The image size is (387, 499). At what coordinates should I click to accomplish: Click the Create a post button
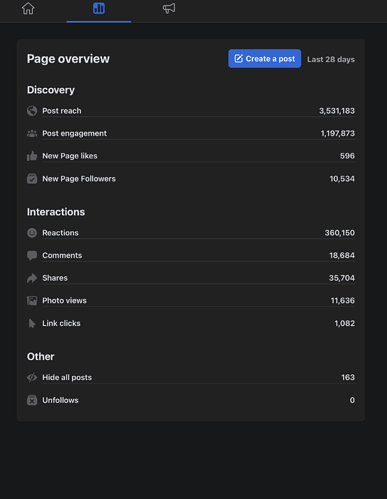265,59
